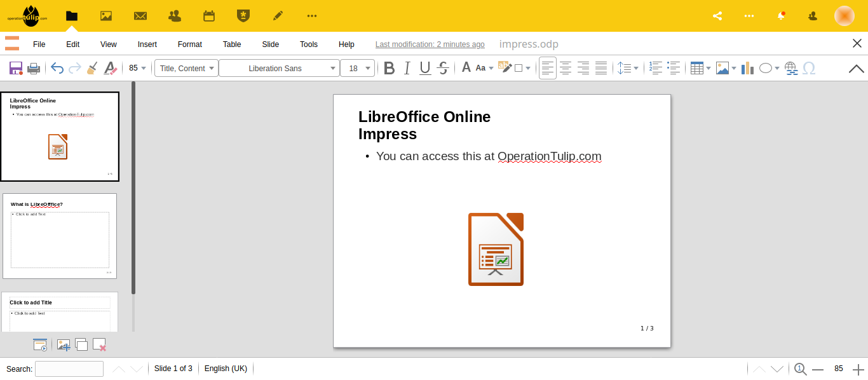Open the Format menu
Viewport: 868px width, 380px height.
point(190,44)
